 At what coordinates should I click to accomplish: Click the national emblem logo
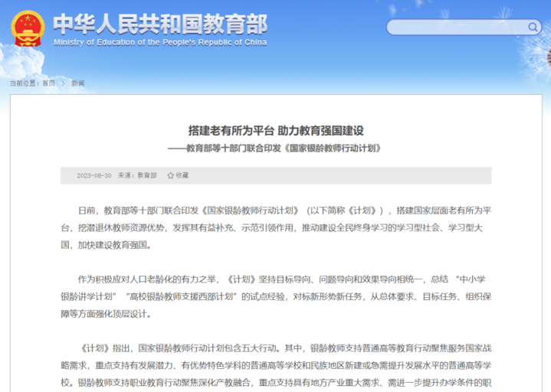(x=28, y=28)
